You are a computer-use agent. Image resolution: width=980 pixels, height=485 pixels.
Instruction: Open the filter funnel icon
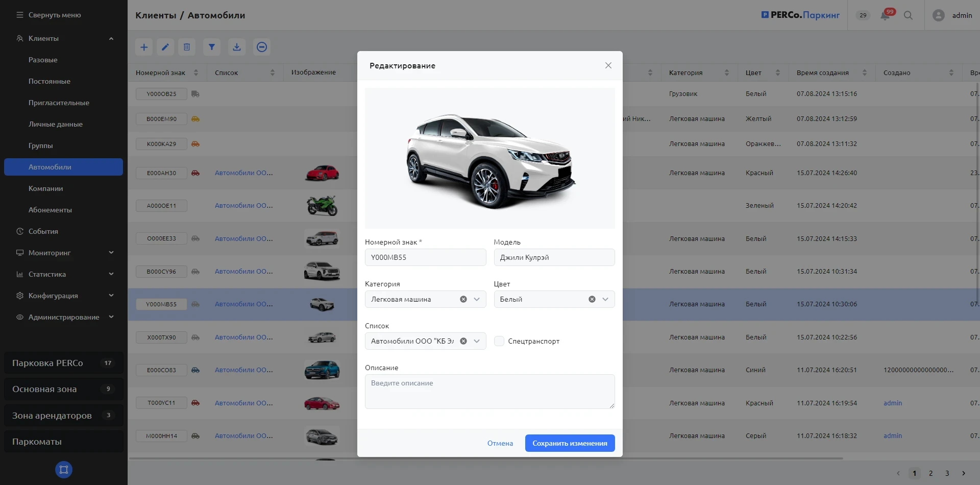(211, 47)
